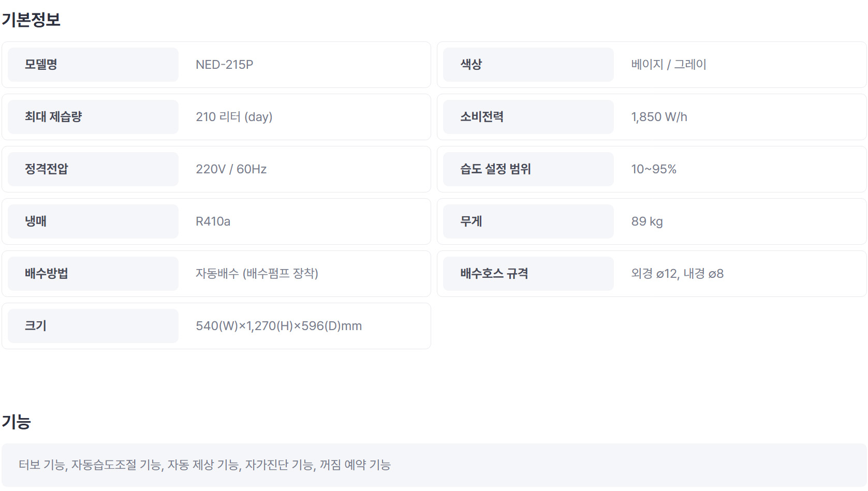Select the 210 리터 (day) value
Screen dimensions: 868x491
(234, 117)
